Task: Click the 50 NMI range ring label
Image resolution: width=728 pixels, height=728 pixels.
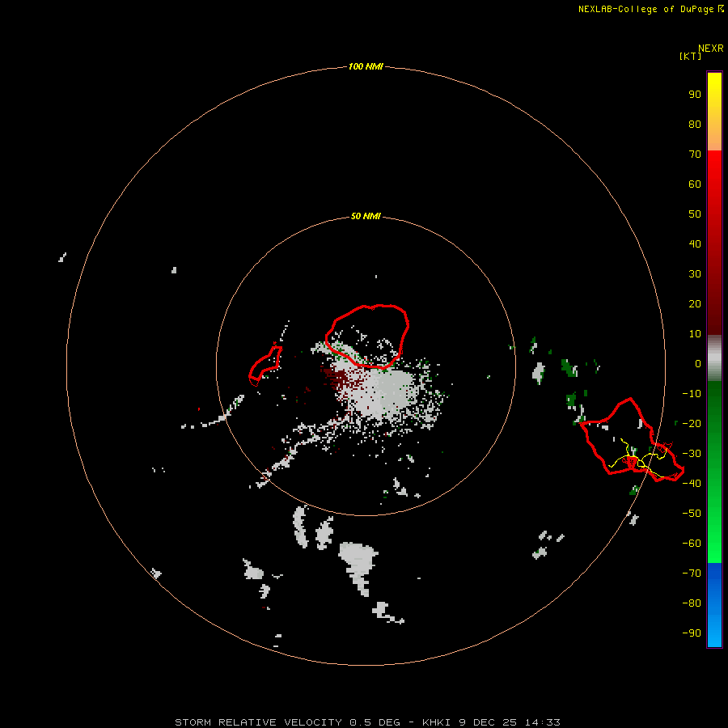Action: coord(366,216)
